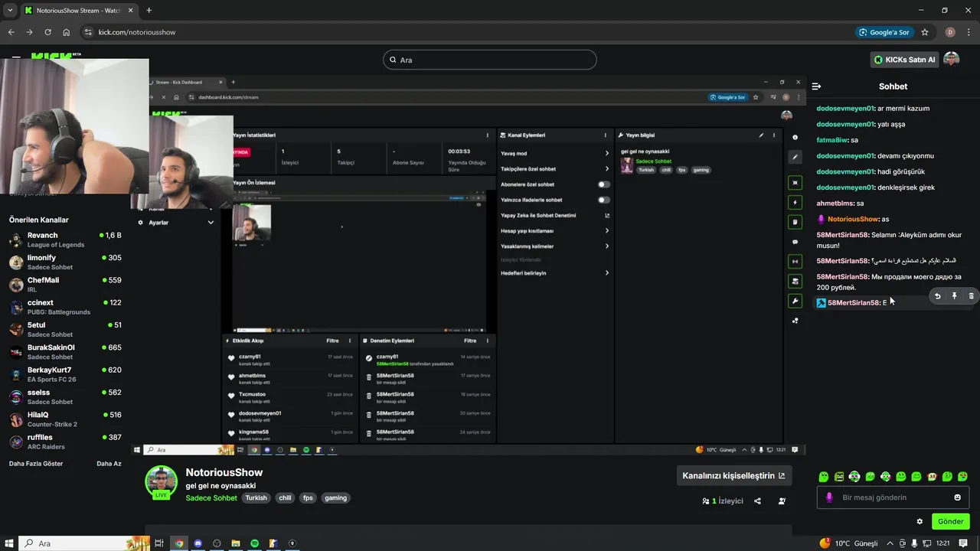Open the Kick account avatar menu
The image size is (980, 551).
coord(952,59)
